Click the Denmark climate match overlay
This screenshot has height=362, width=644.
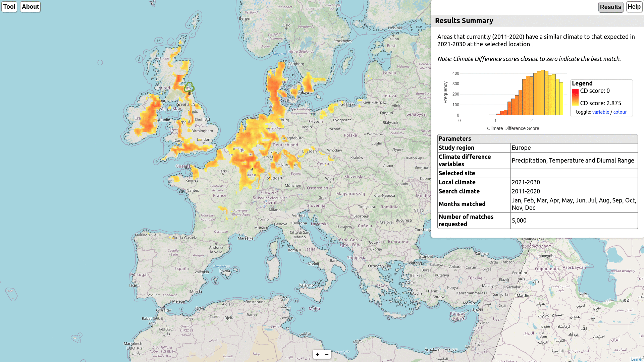(277, 90)
